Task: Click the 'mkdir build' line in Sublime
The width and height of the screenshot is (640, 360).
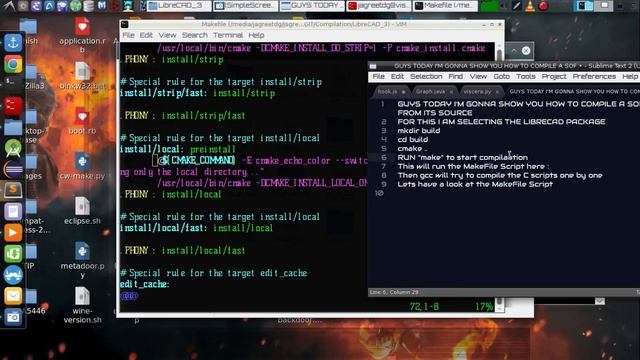Action: [x=419, y=131]
